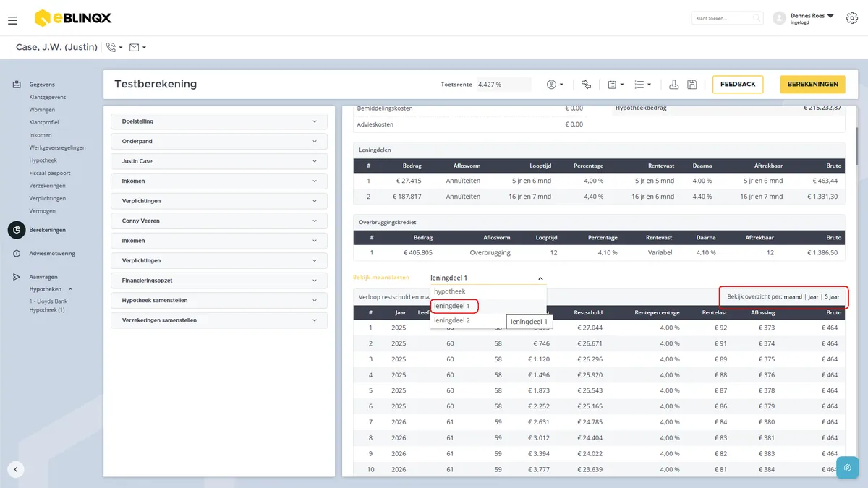Open the settings gear icon

(x=852, y=18)
